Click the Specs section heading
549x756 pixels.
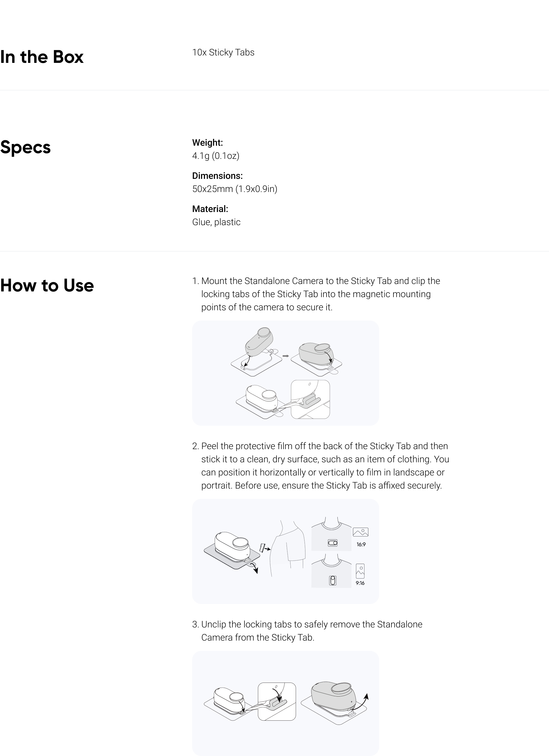[25, 147]
